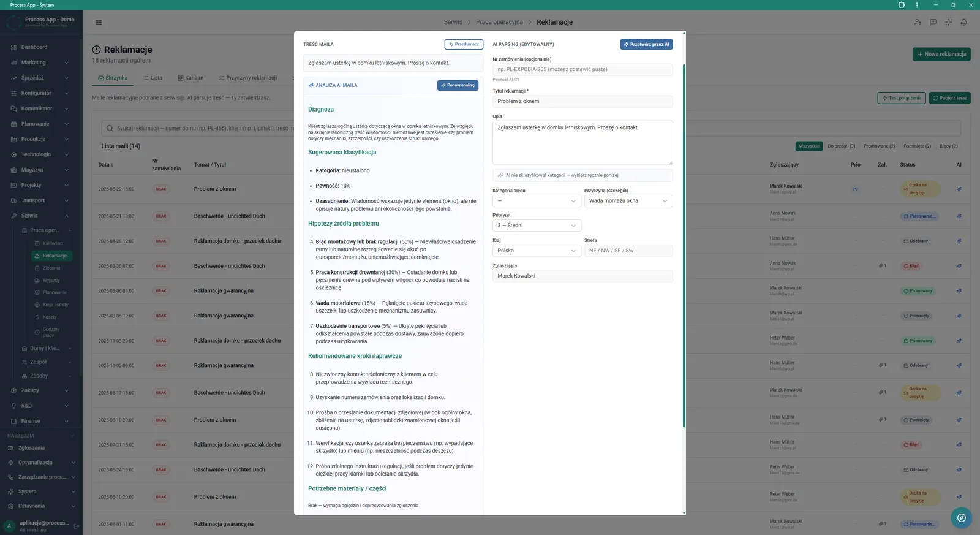Select the Wszystkie filter chip
Screen dimensions: 980x535
pyautogui.click(x=809, y=146)
